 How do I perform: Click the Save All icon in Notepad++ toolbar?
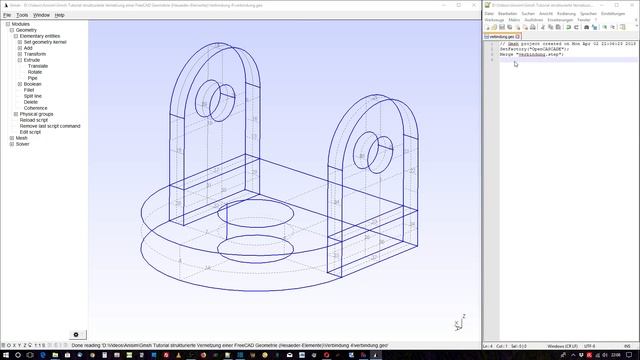[510, 27]
